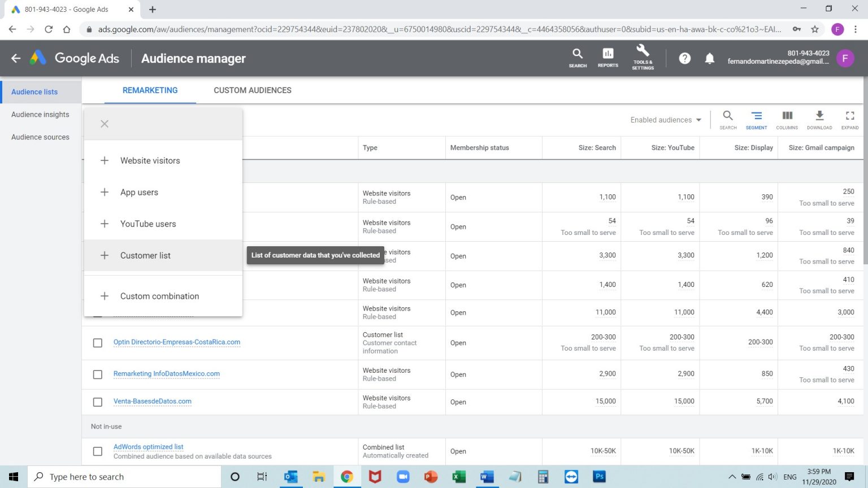Viewport: 868px width, 488px height.
Task: Click the Help question mark icon
Action: click(x=684, y=58)
